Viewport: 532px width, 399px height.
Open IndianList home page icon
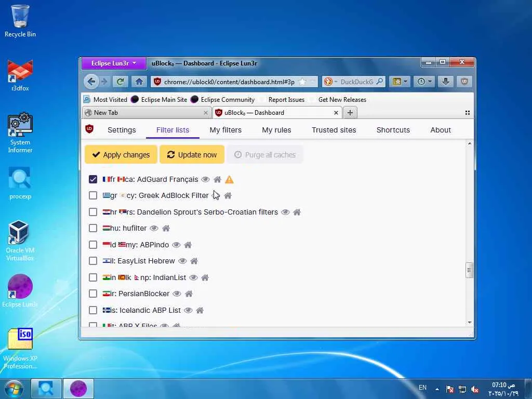tap(205, 277)
